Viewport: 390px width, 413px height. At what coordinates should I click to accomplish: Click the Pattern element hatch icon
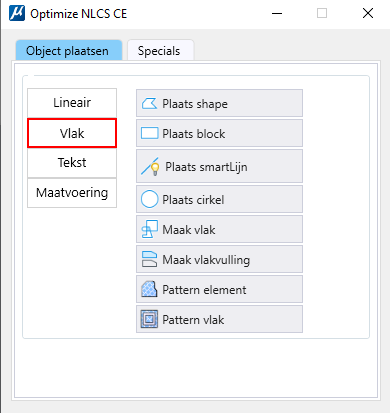[x=149, y=289]
